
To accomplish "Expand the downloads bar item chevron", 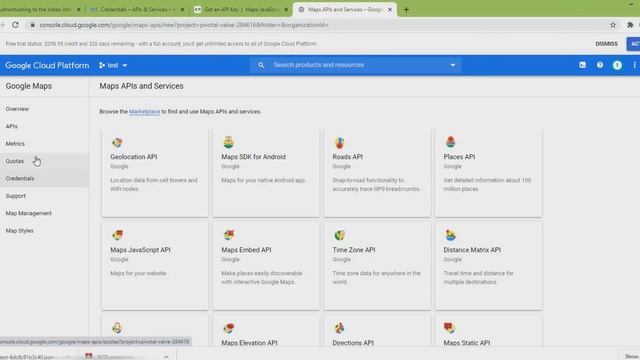I will pos(167,357).
